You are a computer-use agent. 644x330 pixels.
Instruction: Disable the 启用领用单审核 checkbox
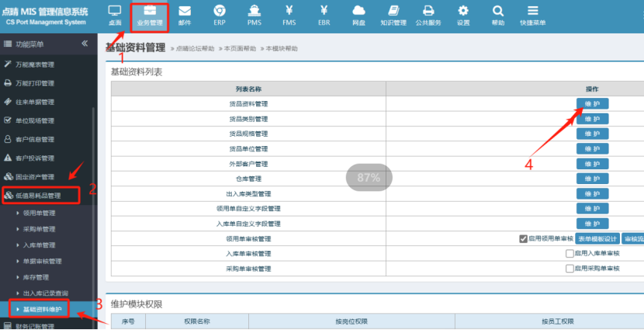pos(523,239)
